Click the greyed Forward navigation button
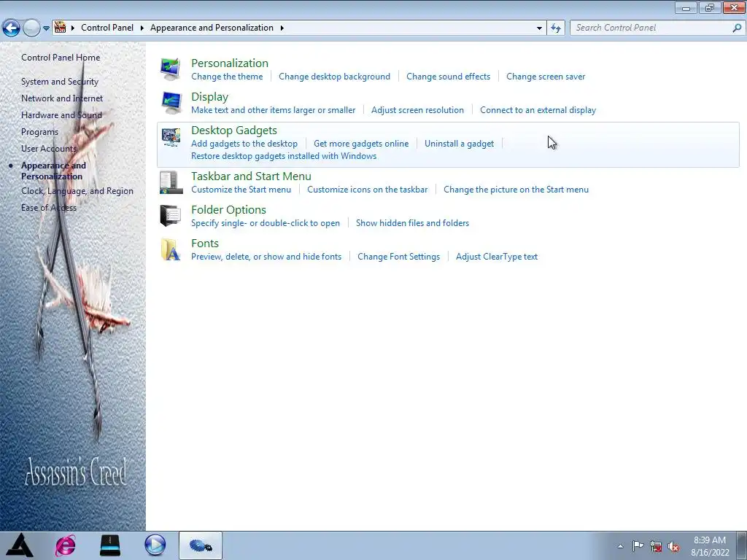This screenshot has width=747, height=560. click(x=31, y=28)
